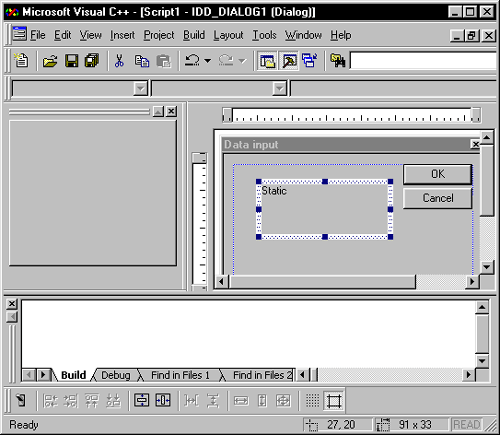Open a file with the folder icon
This screenshot has width=500, height=435.
click(x=50, y=61)
